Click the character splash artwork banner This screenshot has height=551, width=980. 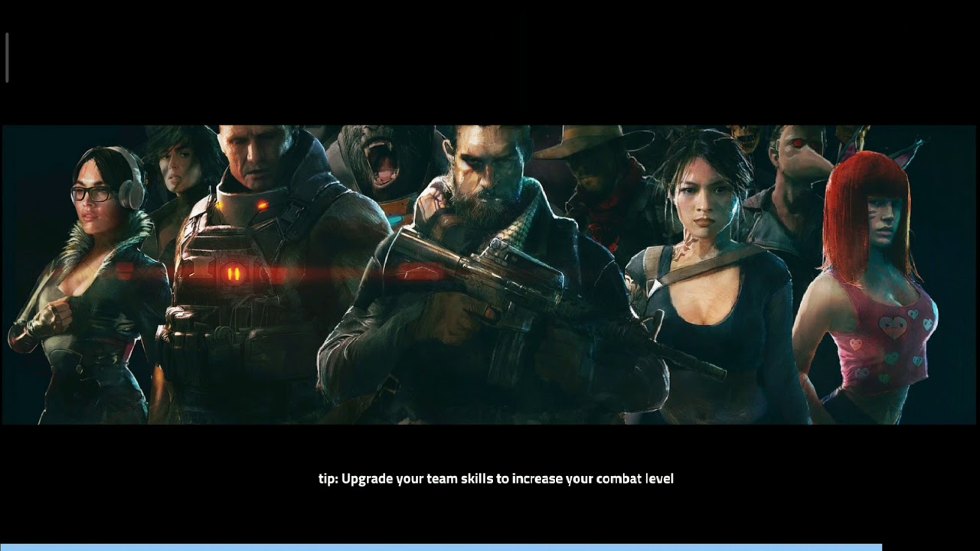click(490, 275)
